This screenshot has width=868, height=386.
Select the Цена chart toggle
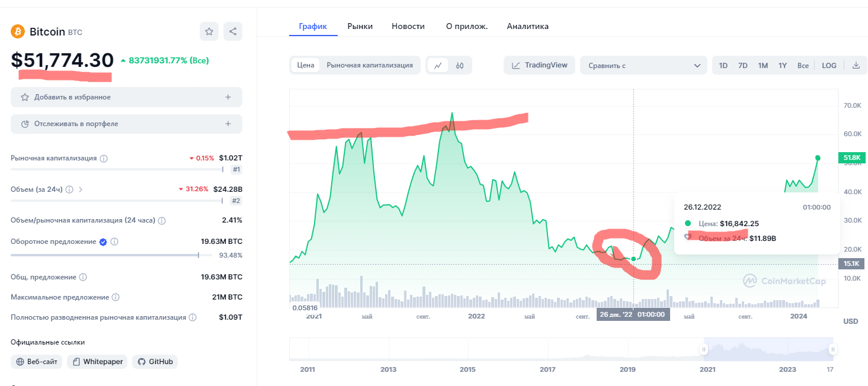(306, 65)
